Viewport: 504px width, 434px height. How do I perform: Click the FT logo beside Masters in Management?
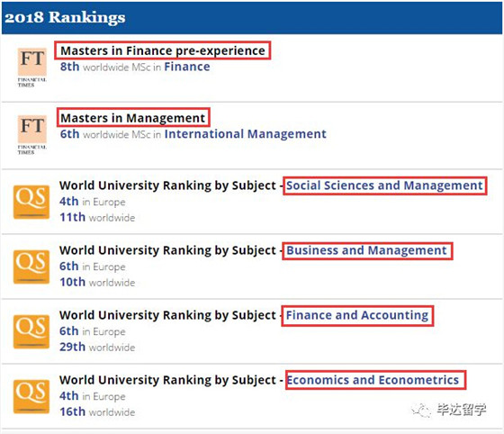pos(31,135)
